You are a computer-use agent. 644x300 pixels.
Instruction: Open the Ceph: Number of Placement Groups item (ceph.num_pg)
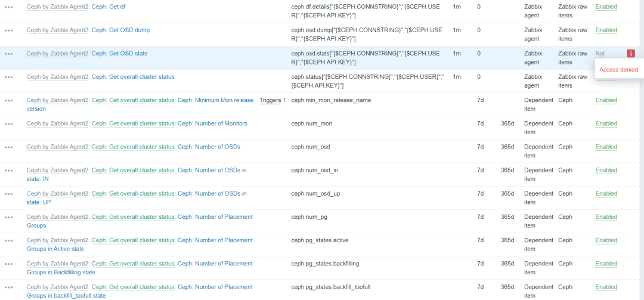[x=140, y=221]
